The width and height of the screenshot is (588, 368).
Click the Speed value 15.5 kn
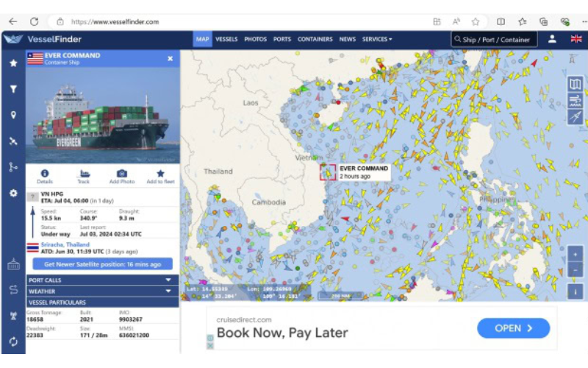pyautogui.click(x=51, y=218)
